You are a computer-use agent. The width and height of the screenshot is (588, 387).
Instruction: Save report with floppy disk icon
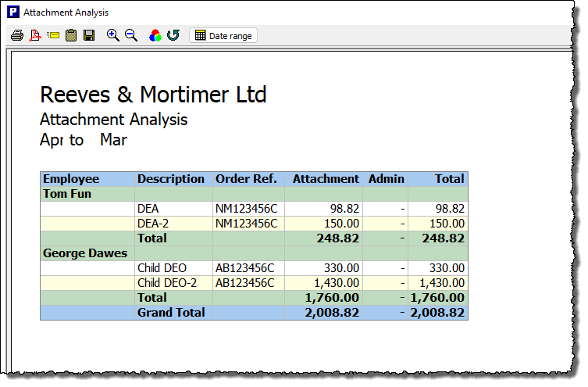(x=89, y=36)
